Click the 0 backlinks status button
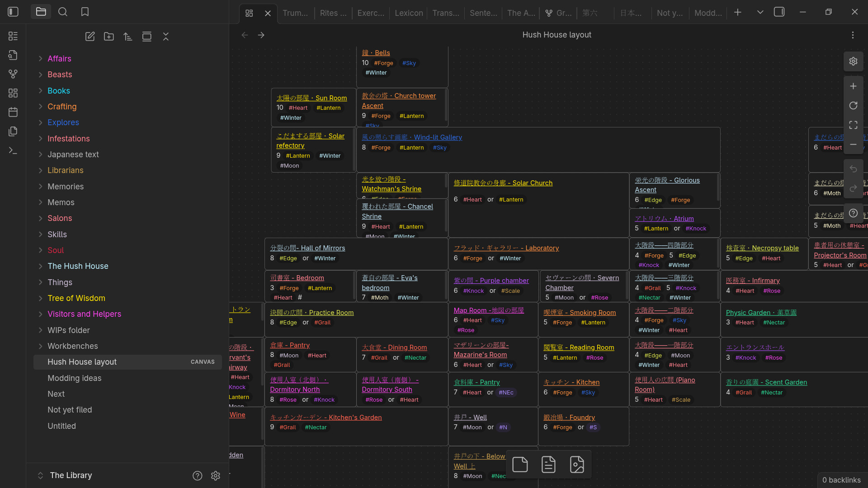The width and height of the screenshot is (868, 488). [x=841, y=480]
